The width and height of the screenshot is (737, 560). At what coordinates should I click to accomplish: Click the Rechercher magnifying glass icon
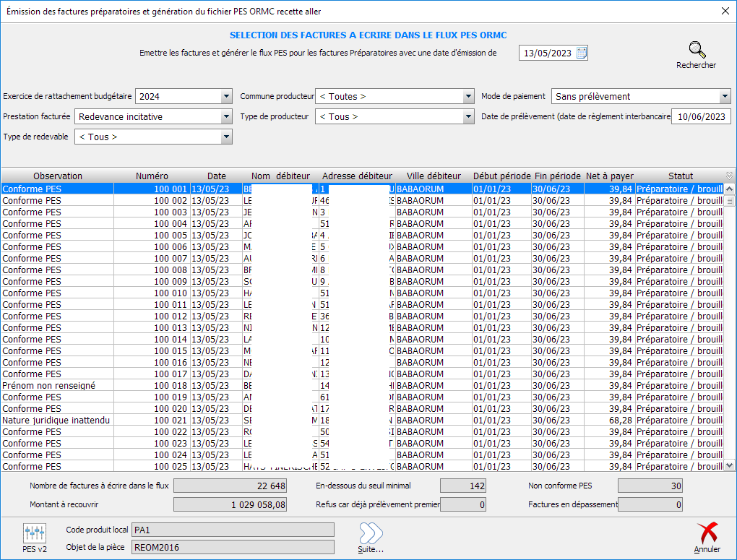tap(697, 51)
